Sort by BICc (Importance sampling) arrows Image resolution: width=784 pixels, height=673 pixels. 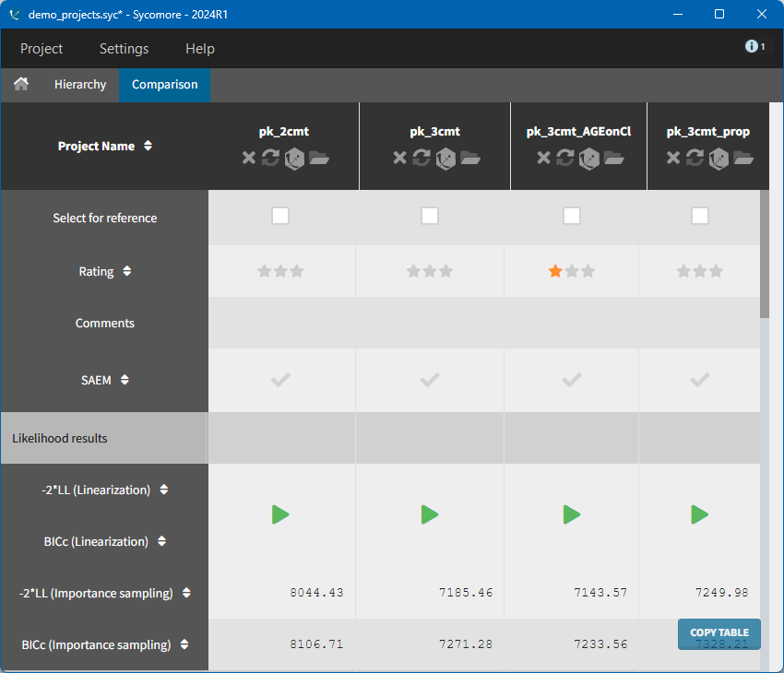pyautogui.click(x=184, y=645)
